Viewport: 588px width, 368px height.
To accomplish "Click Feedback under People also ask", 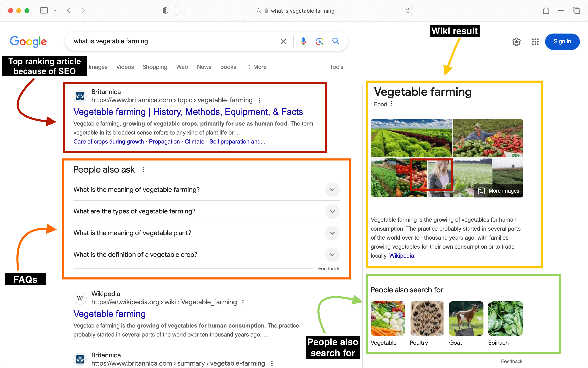I will point(329,269).
